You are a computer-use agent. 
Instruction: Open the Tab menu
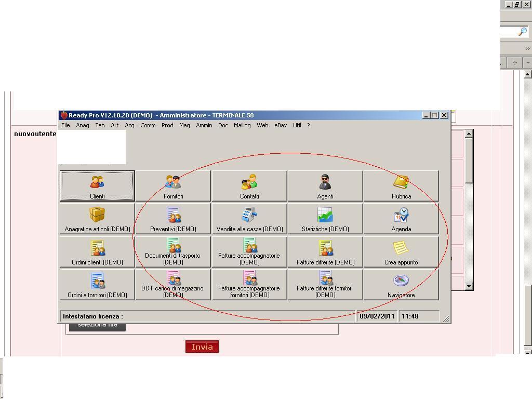pyautogui.click(x=100, y=125)
